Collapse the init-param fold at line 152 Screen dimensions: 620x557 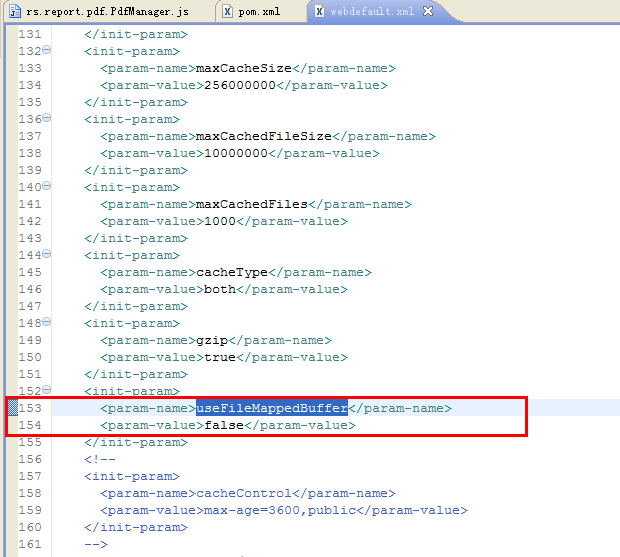46,390
